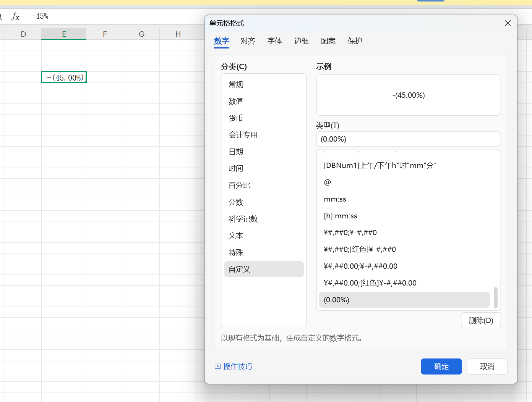Viewport: 532px width, 402px height.
Task: Select the 自定义 category
Action: coord(264,269)
